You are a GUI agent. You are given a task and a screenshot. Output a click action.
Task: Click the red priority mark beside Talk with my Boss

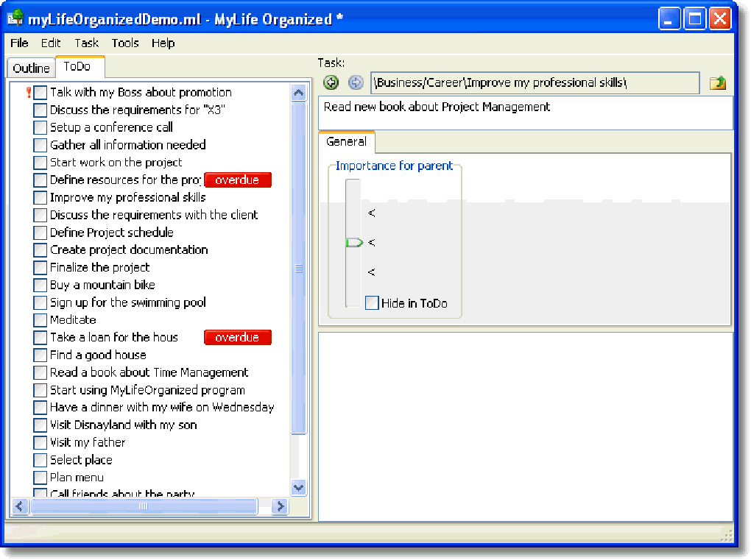click(29, 92)
